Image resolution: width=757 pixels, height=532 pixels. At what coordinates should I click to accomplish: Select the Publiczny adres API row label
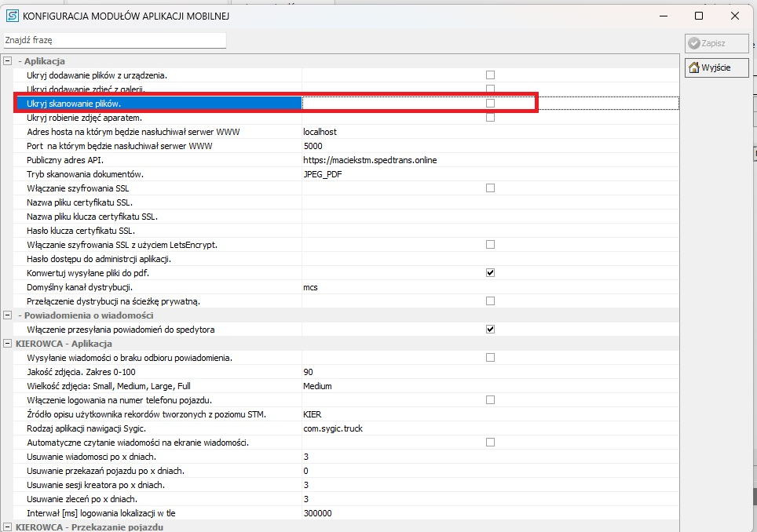pos(65,160)
